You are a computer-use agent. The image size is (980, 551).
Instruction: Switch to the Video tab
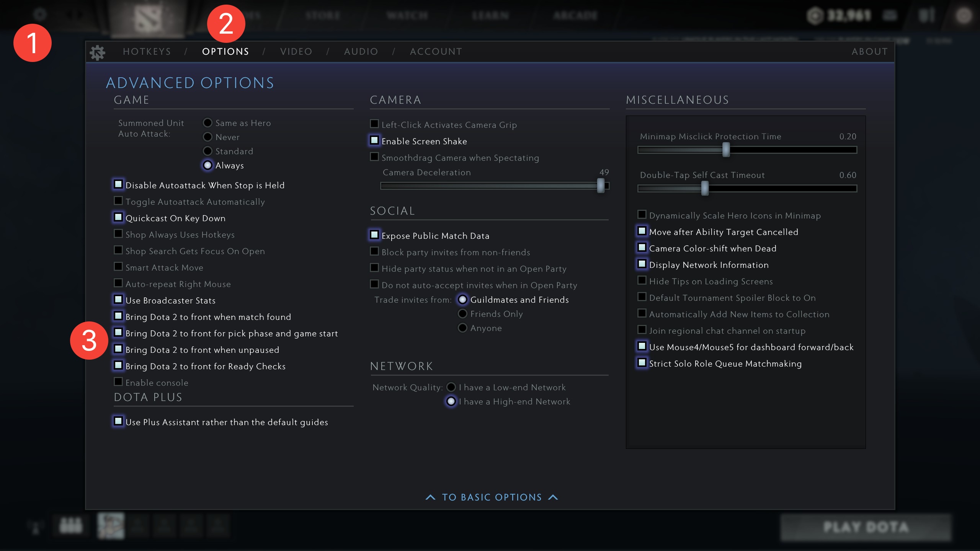click(x=296, y=52)
